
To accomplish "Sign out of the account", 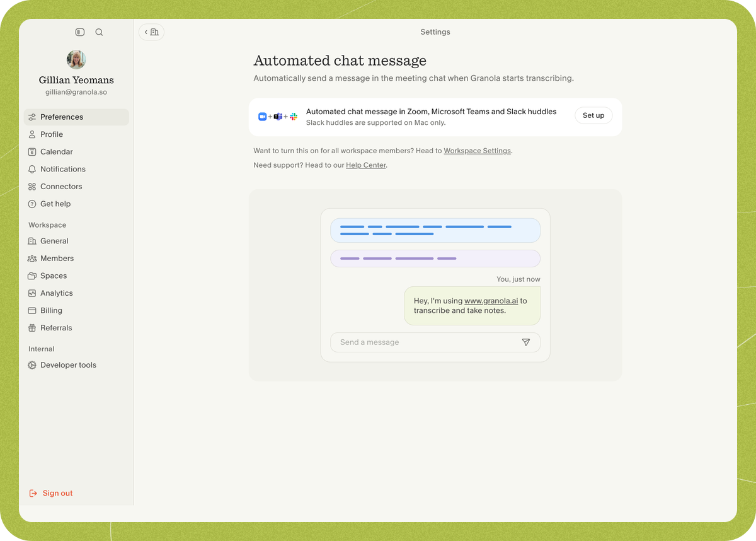I will click(51, 493).
